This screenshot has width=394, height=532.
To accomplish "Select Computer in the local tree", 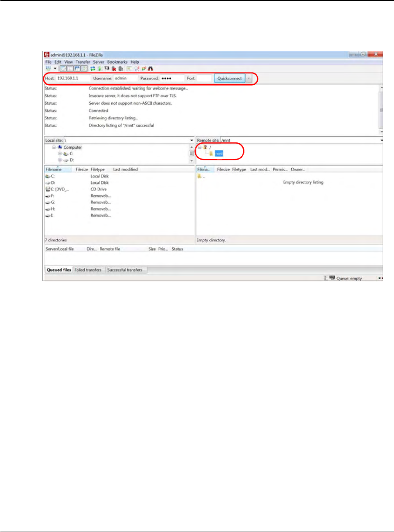I will [x=73, y=148].
